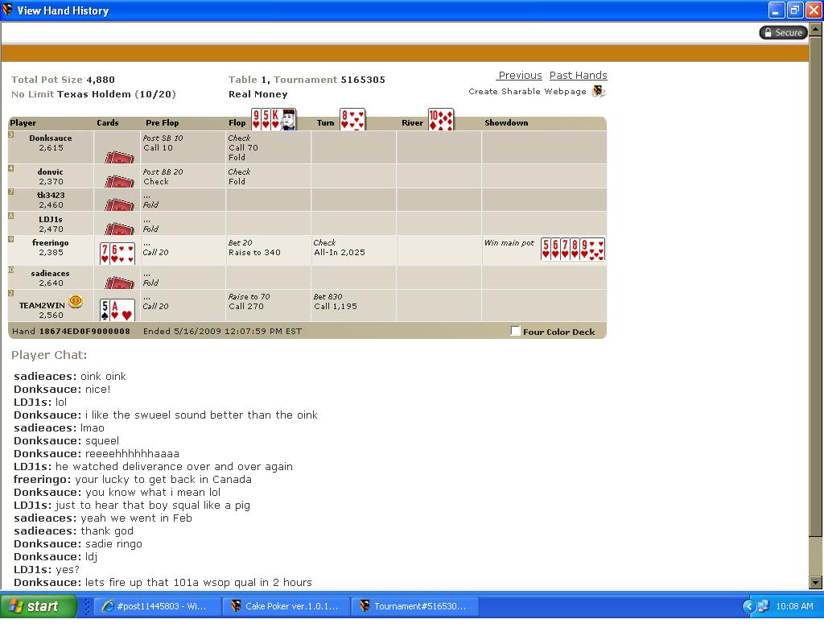Click freeringo's 7-6 of hearts hole cards
The height and width of the screenshot is (644, 824).
pos(117,253)
